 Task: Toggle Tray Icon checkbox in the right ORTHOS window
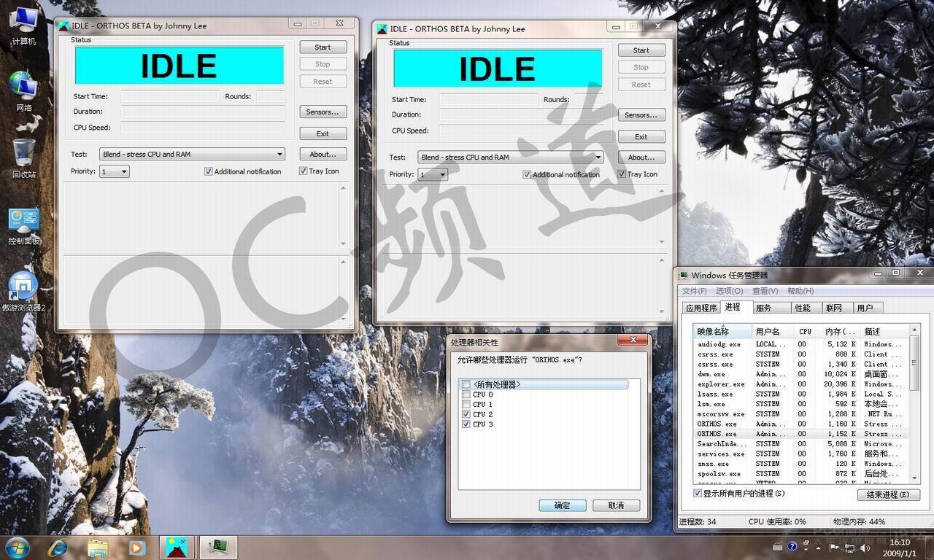pyautogui.click(x=622, y=174)
